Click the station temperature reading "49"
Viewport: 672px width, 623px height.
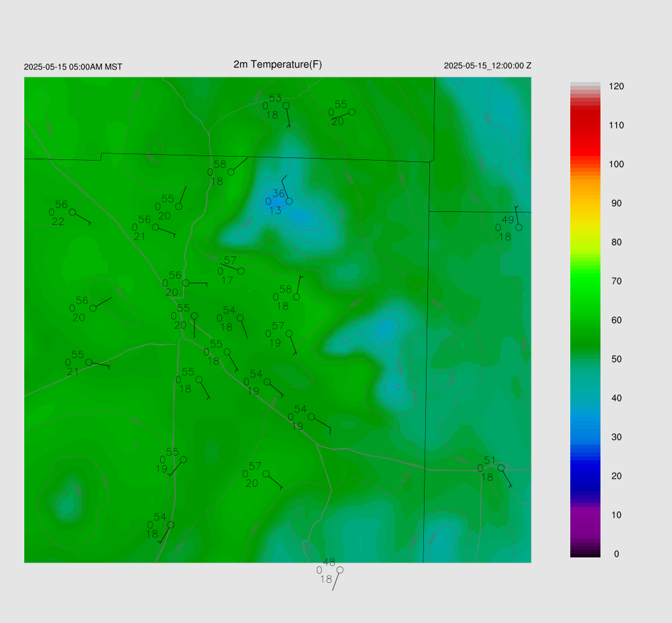point(508,220)
